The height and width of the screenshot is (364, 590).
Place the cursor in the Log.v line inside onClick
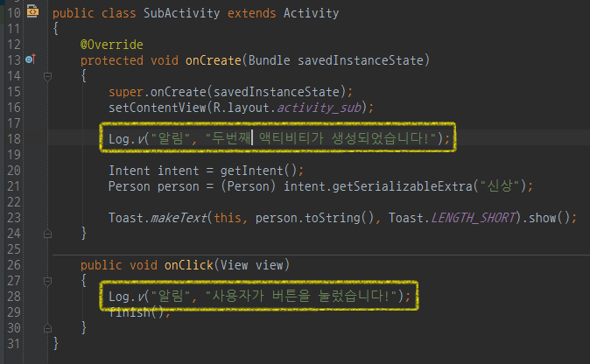click(x=260, y=296)
